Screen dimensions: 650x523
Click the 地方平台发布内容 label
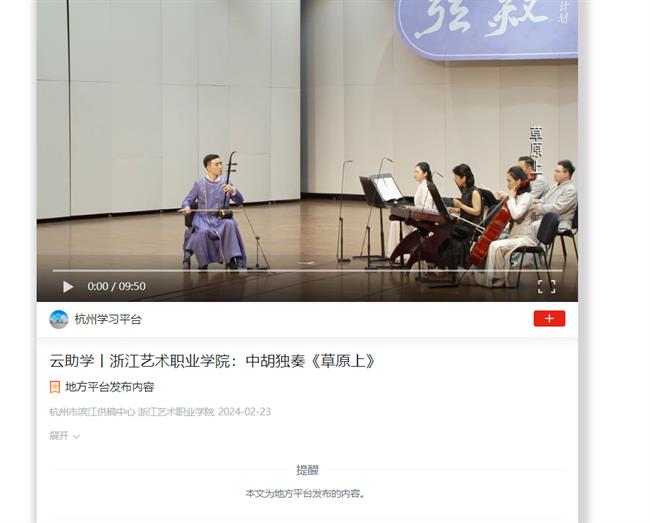pos(110,387)
